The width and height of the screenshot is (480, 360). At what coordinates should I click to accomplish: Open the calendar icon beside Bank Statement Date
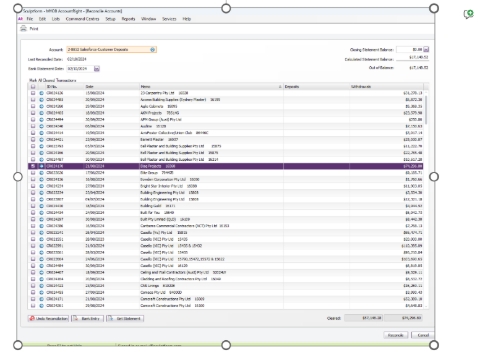point(97,69)
